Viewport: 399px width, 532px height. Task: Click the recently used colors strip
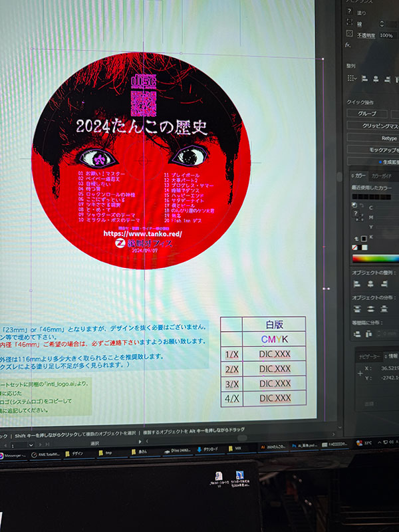point(371,197)
